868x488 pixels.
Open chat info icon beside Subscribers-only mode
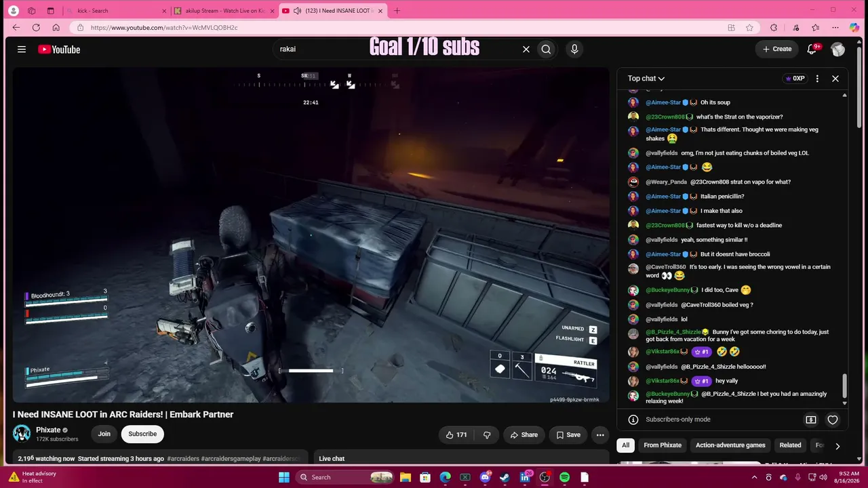633,420
